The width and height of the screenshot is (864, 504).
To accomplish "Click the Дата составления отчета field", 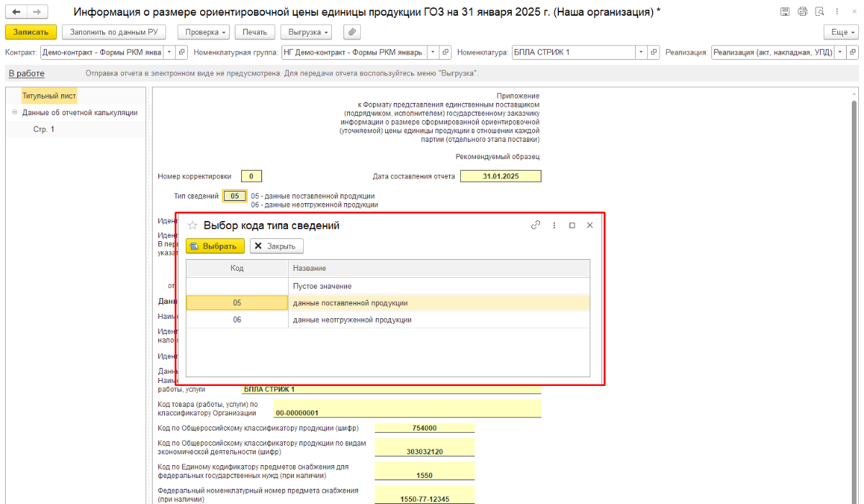I will point(500,176).
